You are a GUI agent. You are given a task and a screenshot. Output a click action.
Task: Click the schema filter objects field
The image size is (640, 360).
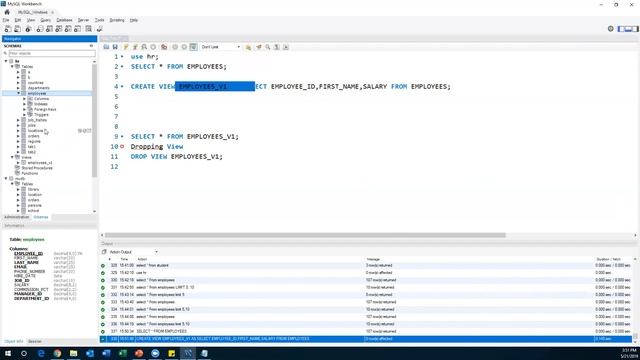(x=52, y=53)
